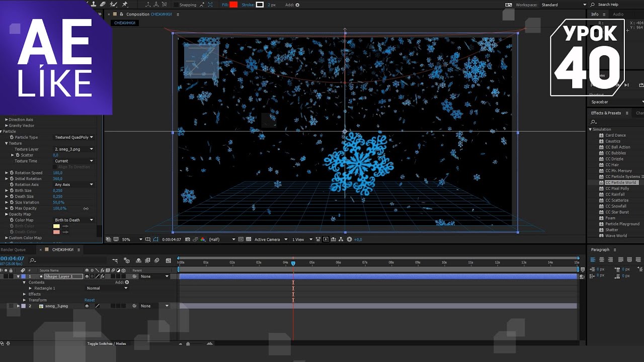Toggle stopwatch for Max Opacity

tap(12, 208)
